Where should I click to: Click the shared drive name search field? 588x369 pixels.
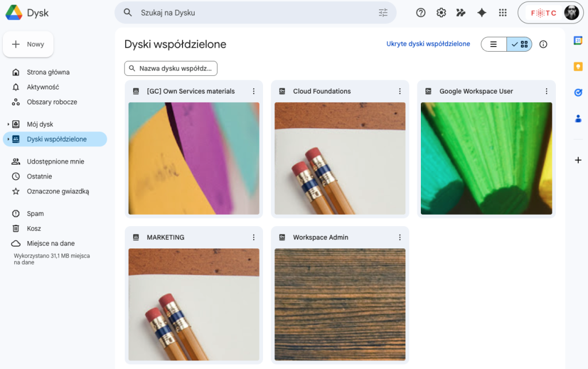[x=170, y=68]
